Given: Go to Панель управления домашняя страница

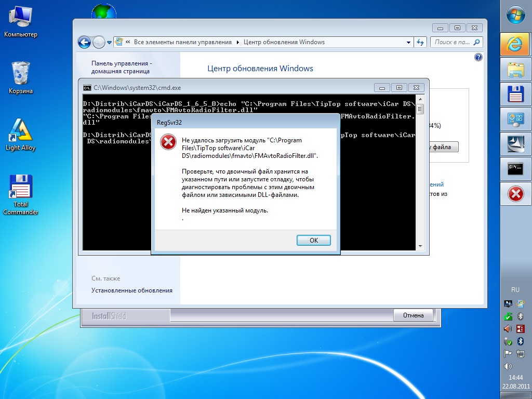Looking at the screenshot, I should coord(122,67).
